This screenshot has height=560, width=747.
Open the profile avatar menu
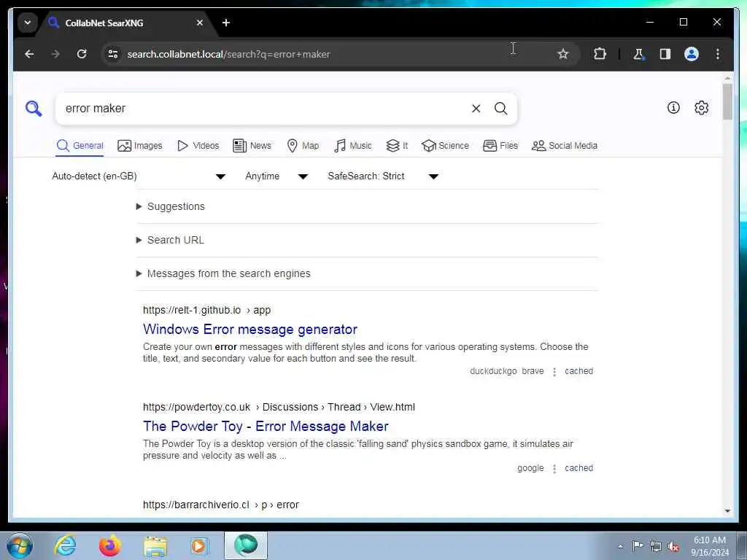[692, 54]
